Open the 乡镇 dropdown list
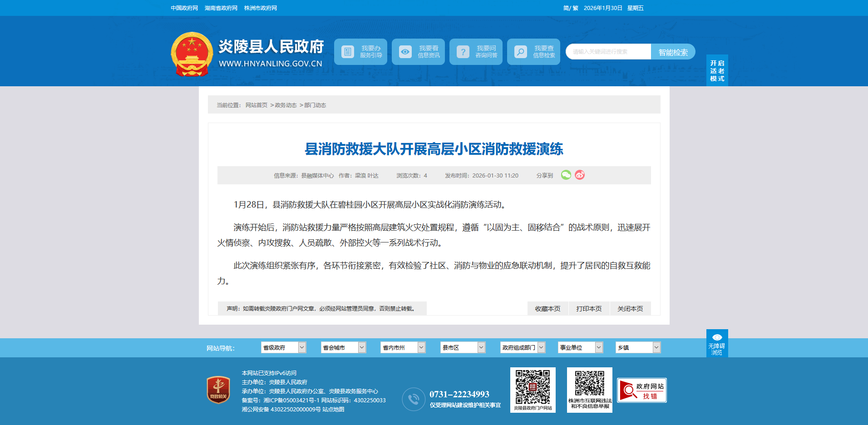The image size is (868, 425). tap(638, 347)
